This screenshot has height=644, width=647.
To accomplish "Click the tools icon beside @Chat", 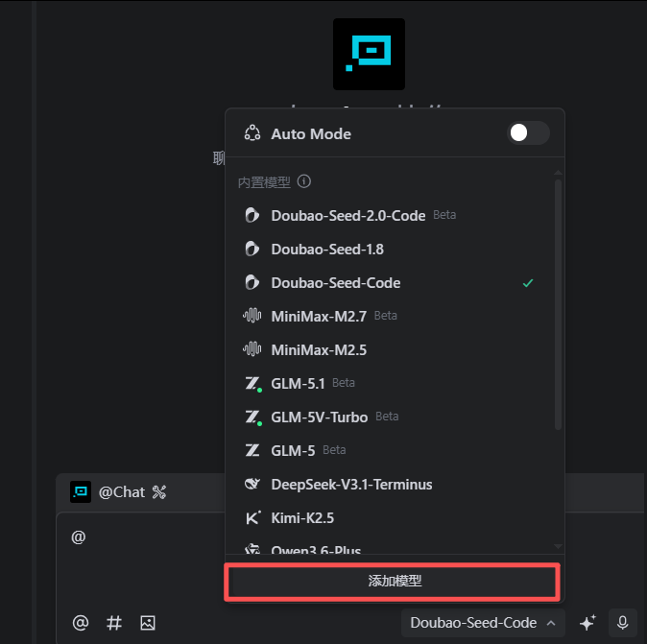I will [159, 492].
